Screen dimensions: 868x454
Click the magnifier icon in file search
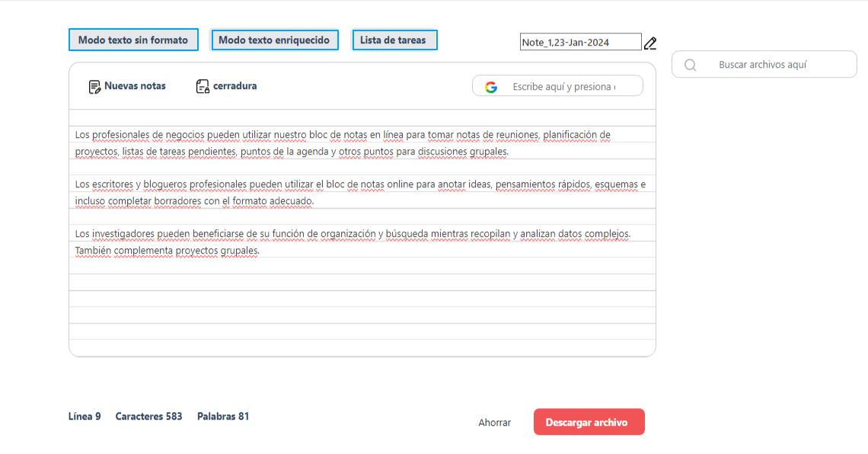pyautogui.click(x=691, y=66)
